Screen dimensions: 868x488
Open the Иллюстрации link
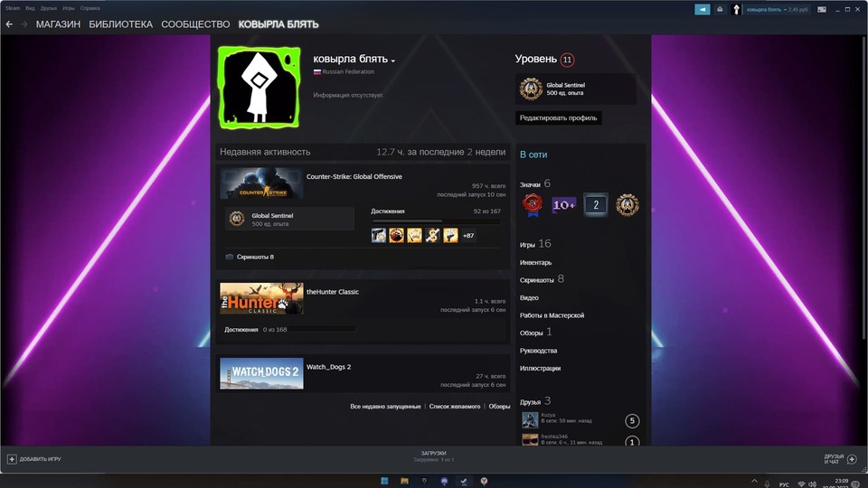click(540, 369)
